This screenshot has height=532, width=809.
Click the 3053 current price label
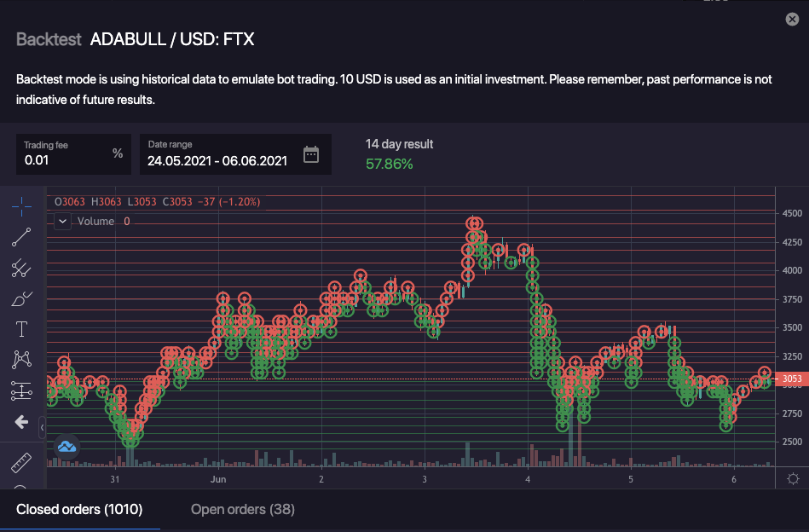point(792,379)
